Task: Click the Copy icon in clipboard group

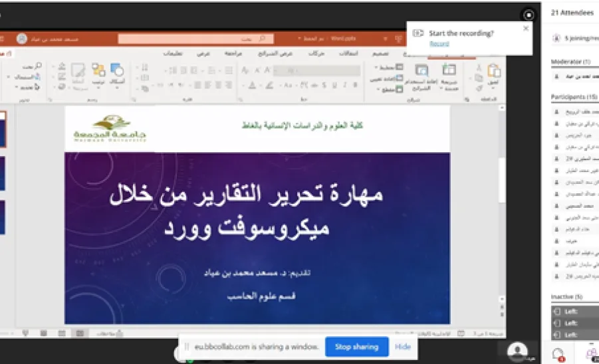Action: (x=479, y=78)
